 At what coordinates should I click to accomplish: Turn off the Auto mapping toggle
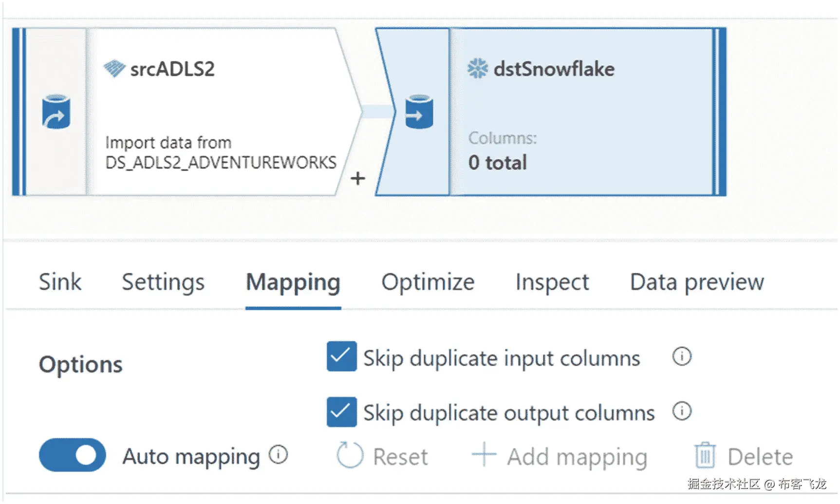(x=72, y=455)
